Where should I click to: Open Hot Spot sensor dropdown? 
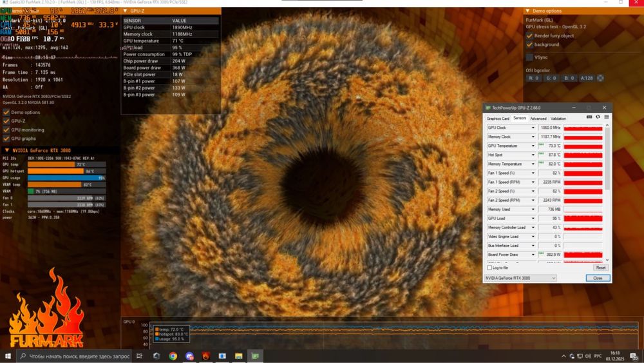tap(533, 155)
